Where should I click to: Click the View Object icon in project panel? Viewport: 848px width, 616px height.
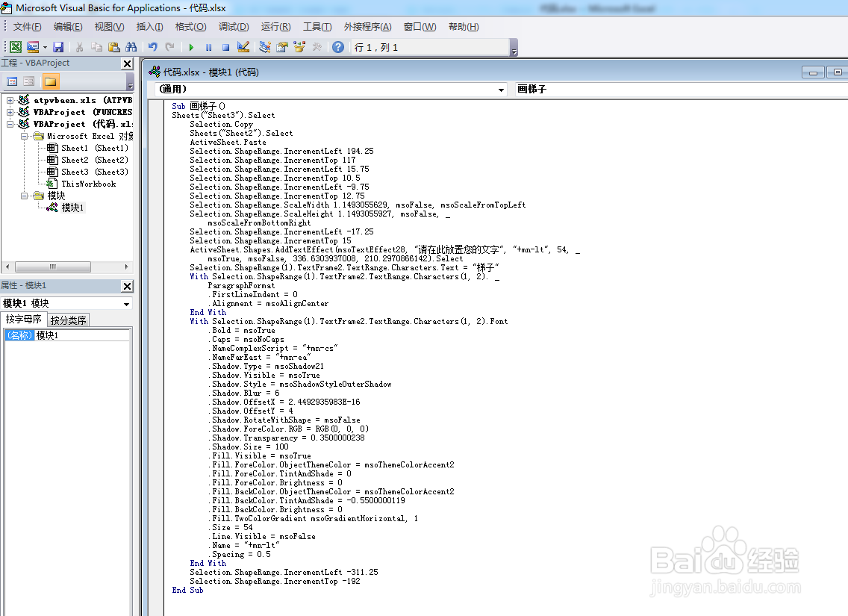tap(28, 81)
